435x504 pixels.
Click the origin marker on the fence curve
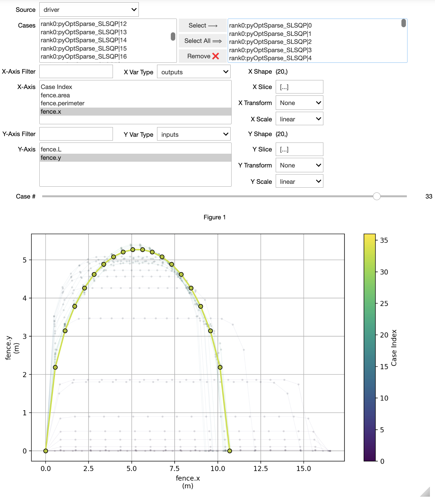pos(46,451)
